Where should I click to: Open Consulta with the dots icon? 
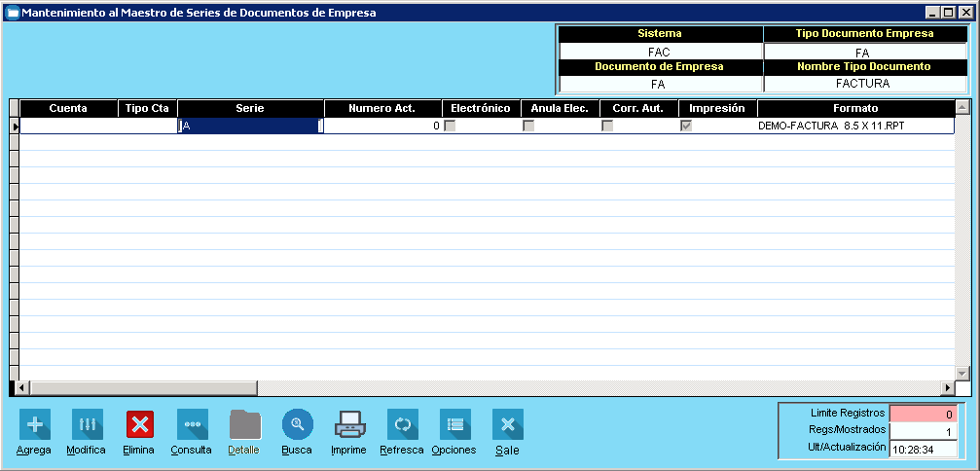pyautogui.click(x=192, y=425)
